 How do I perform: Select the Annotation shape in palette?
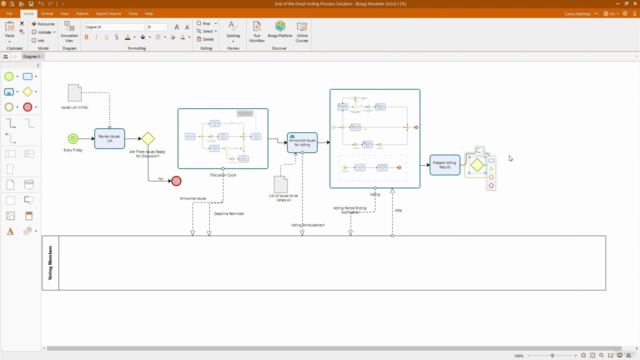click(x=29, y=200)
